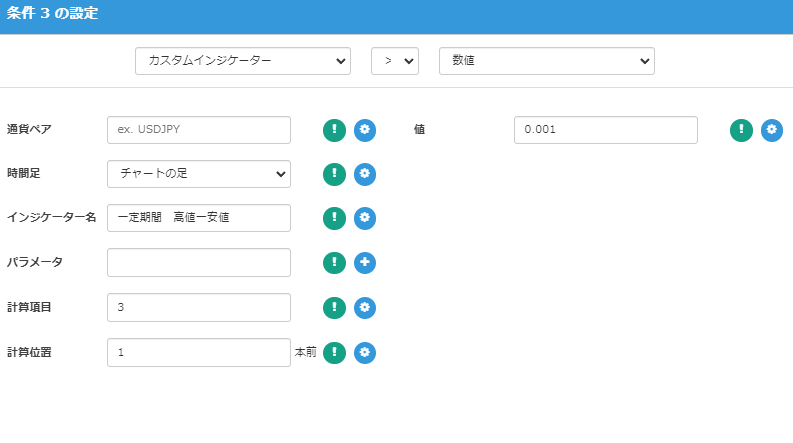793x443 pixels.
Task: Open the カスタムインジケーター dropdown
Action: click(243, 61)
